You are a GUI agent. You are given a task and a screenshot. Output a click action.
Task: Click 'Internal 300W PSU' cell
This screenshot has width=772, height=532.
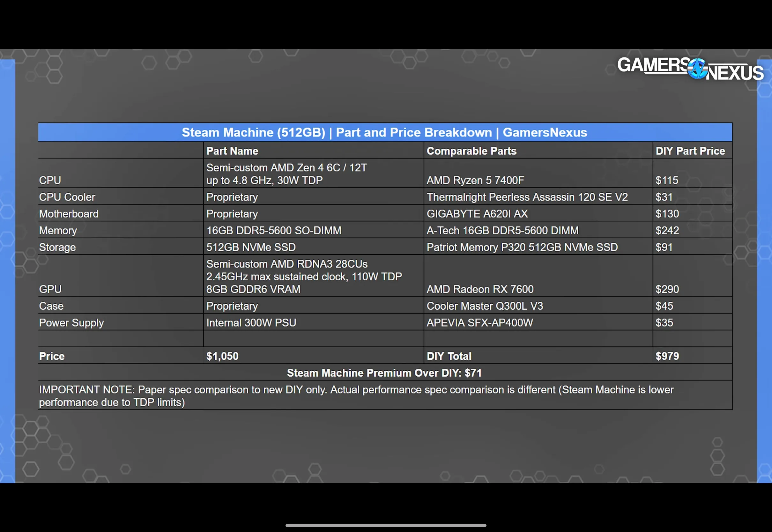coord(251,323)
